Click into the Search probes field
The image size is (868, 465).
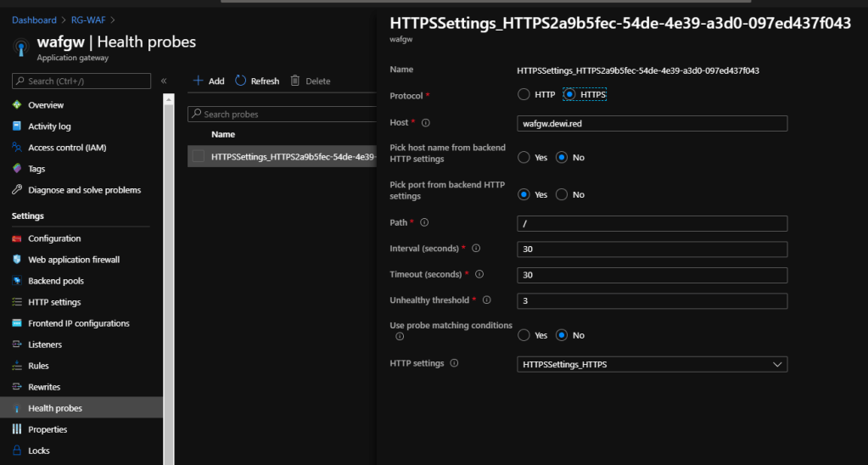tap(280, 114)
